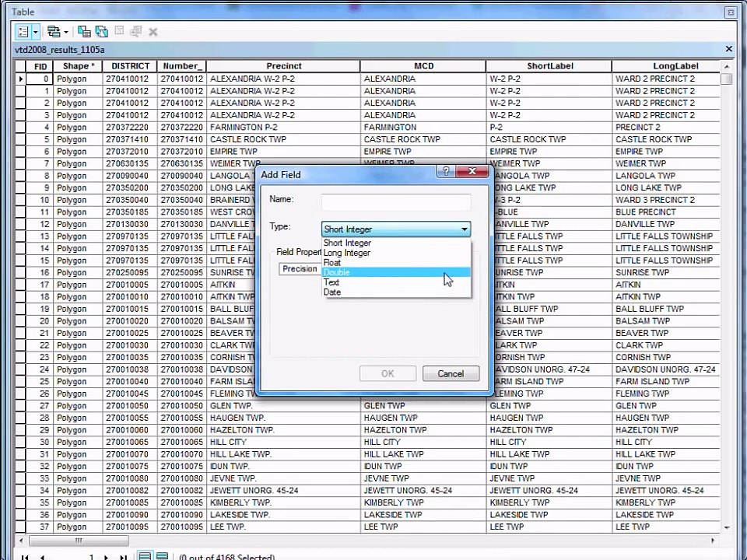This screenshot has width=747, height=560.
Task: Click the Add Field dialog title bar
Action: [x=347, y=174]
